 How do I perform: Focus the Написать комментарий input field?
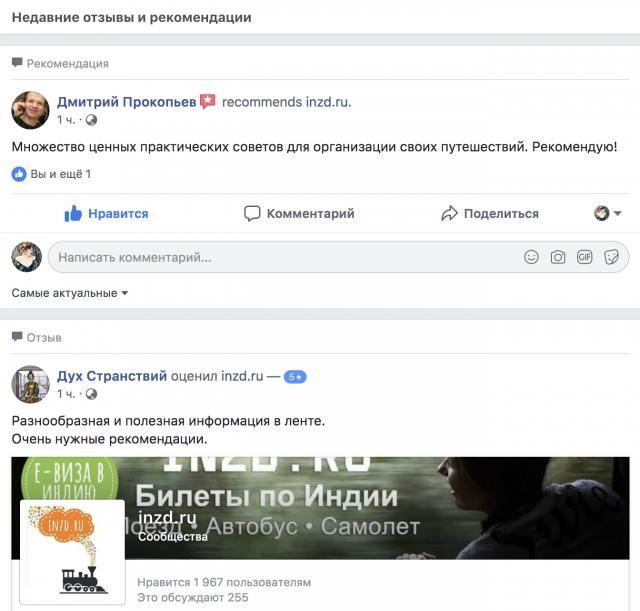(338, 257)
